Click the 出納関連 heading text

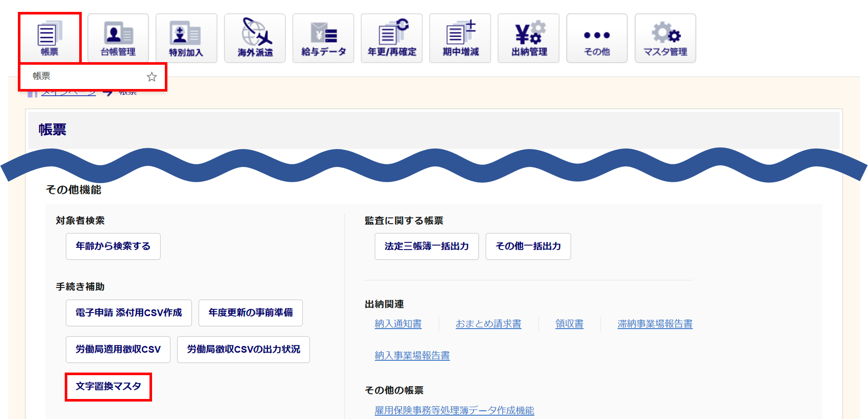click(x=384, y=304)
